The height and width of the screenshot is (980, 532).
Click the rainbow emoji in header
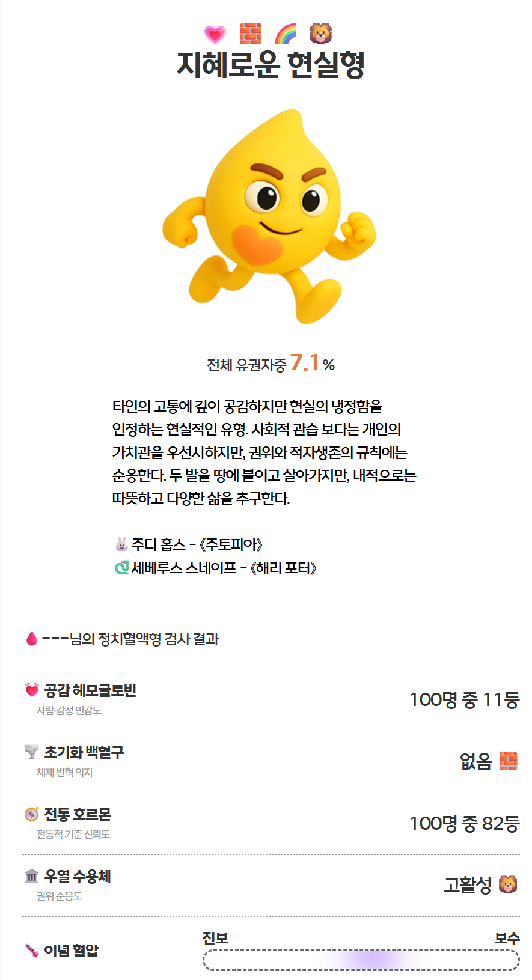click(286, 34)
